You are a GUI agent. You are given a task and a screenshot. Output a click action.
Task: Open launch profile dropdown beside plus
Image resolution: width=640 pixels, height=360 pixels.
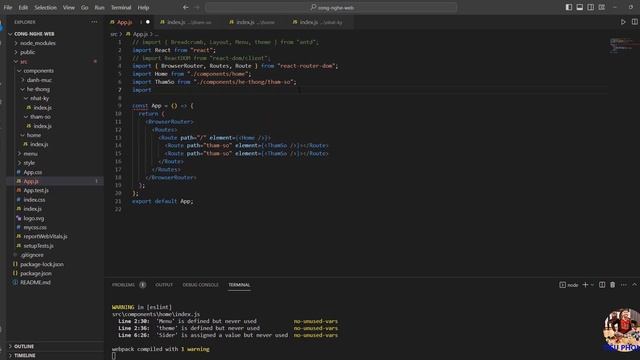point(592,285)
